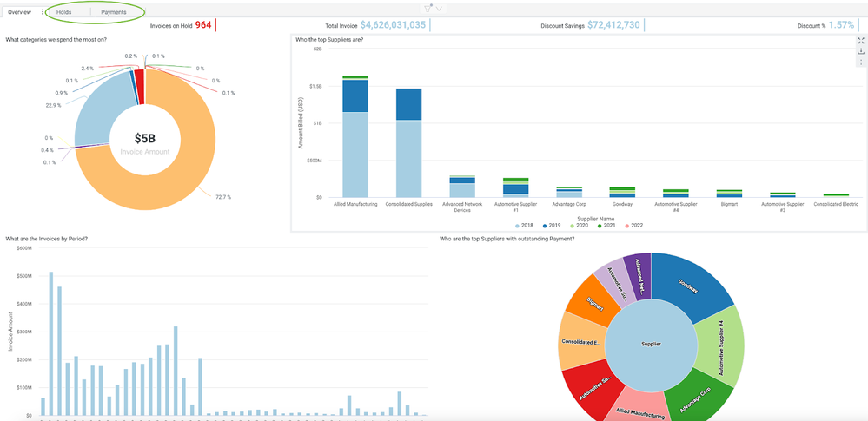
Task: Open the Overview tab's three-dot menu
Action: coord(42,11)
